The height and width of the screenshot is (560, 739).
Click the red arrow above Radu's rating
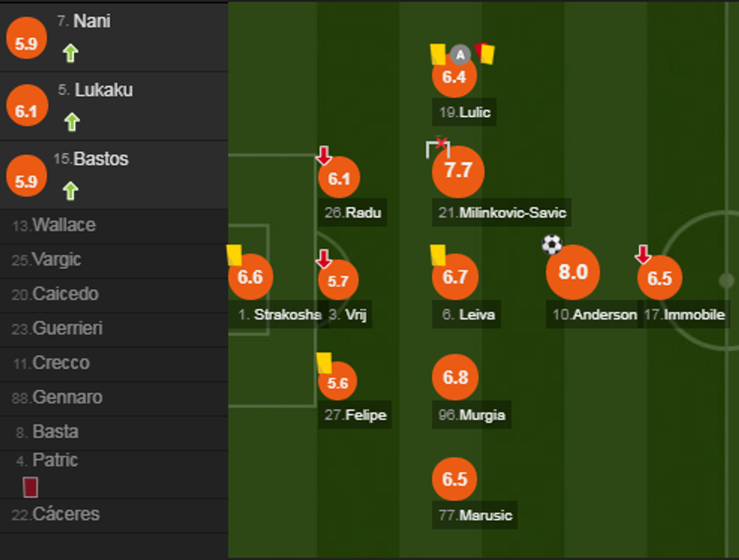click(324, 156)
